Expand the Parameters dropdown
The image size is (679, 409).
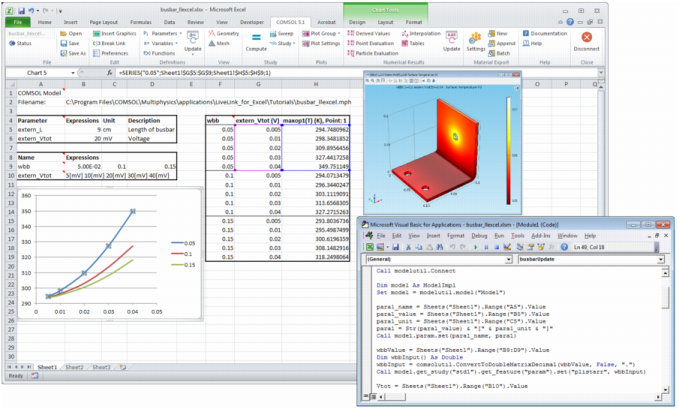click(181, 33)
